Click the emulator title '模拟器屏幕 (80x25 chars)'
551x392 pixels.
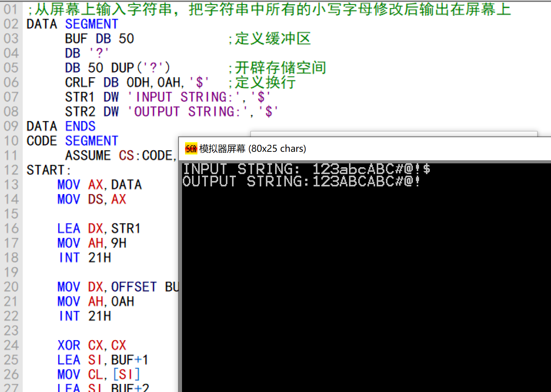(253, 149)
